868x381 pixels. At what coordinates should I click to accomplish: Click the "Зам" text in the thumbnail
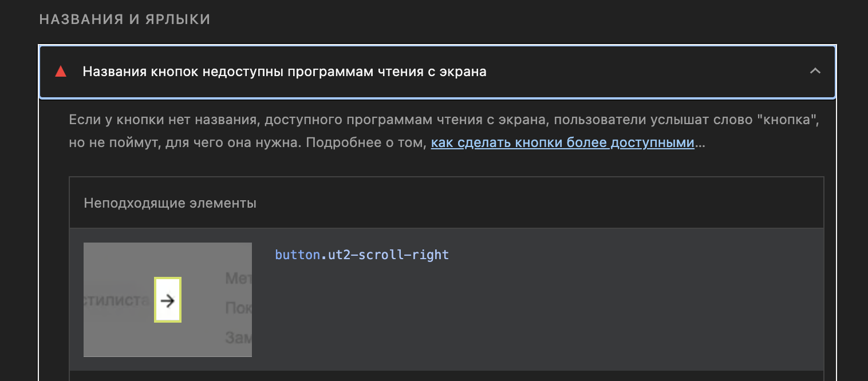(x=238, y=337)
